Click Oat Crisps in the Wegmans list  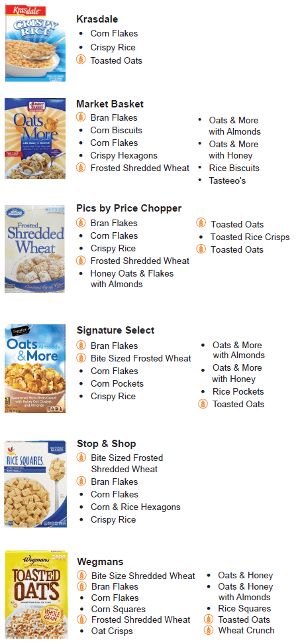click(112, 631)
